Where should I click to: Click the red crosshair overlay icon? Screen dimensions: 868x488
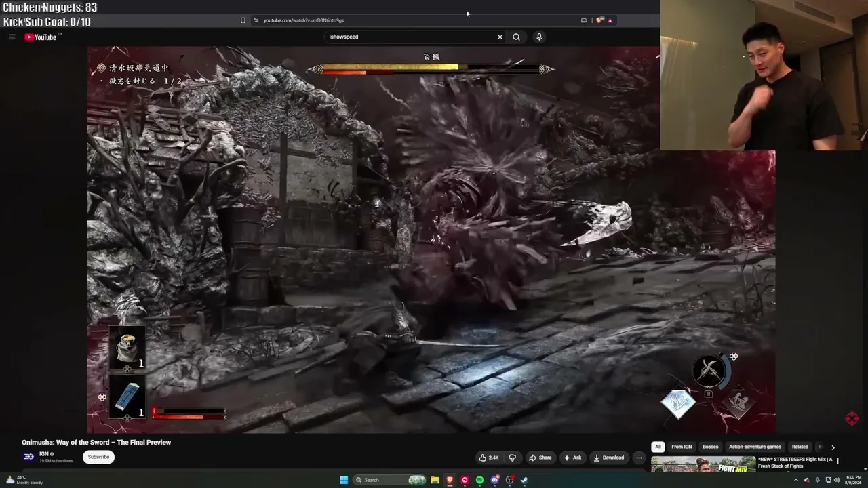(x=852, y=419)
